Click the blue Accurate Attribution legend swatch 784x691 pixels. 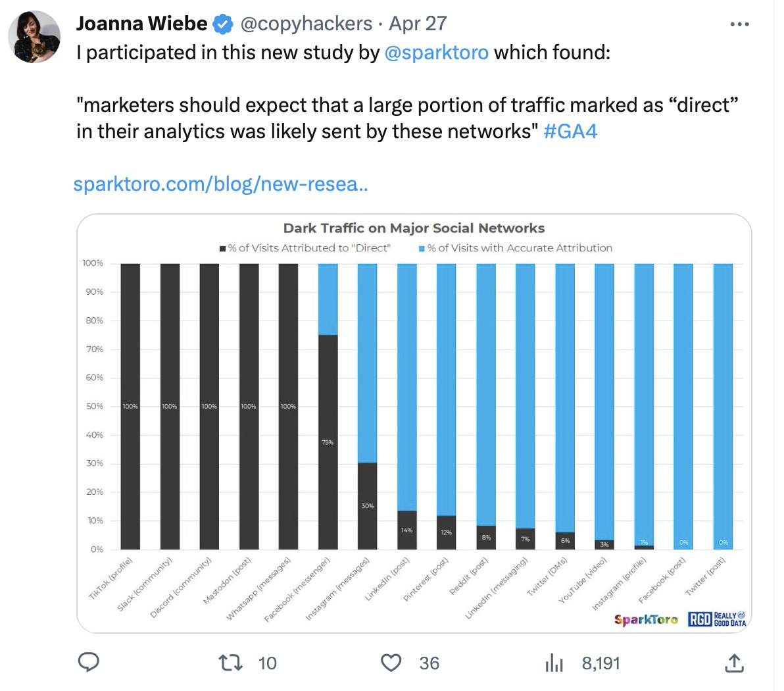pyautogui.click(x=422, y=249)
